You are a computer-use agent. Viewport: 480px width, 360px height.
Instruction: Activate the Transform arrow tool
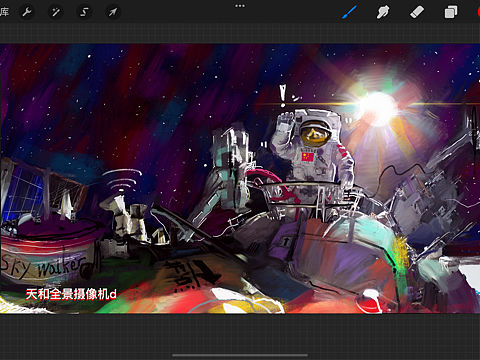tap(113, 12)
